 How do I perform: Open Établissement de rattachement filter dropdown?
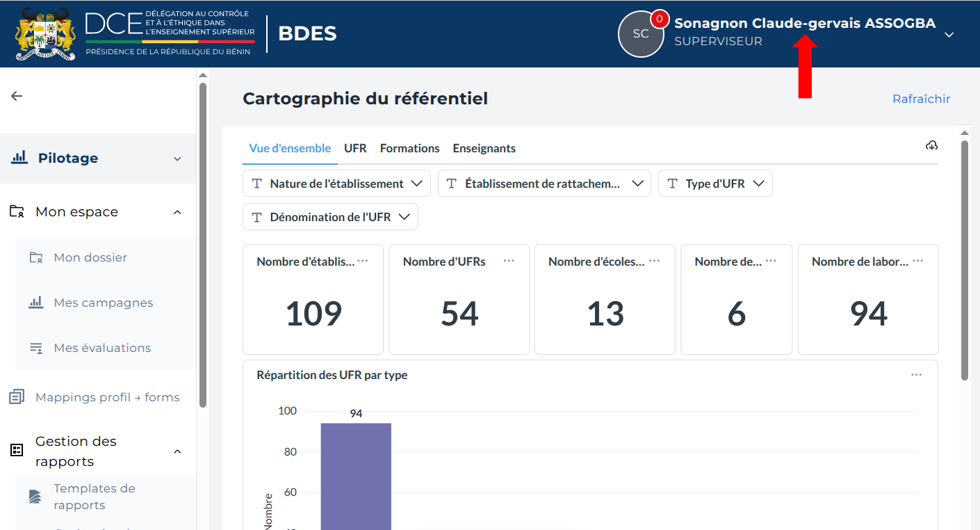544,184
